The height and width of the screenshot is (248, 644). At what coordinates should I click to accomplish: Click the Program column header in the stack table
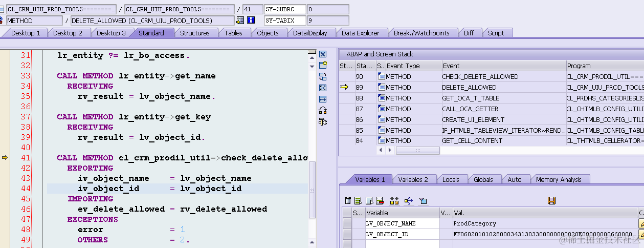point(605,66)
